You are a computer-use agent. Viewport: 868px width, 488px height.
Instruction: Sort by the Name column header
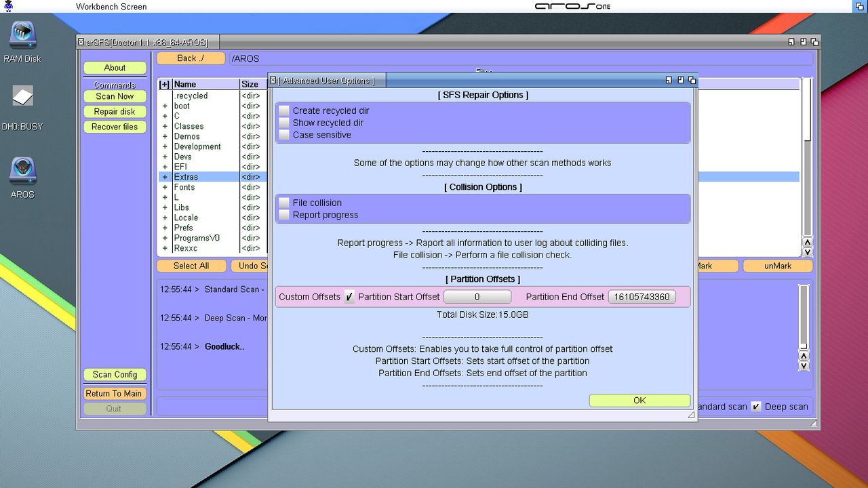point(205,84)
